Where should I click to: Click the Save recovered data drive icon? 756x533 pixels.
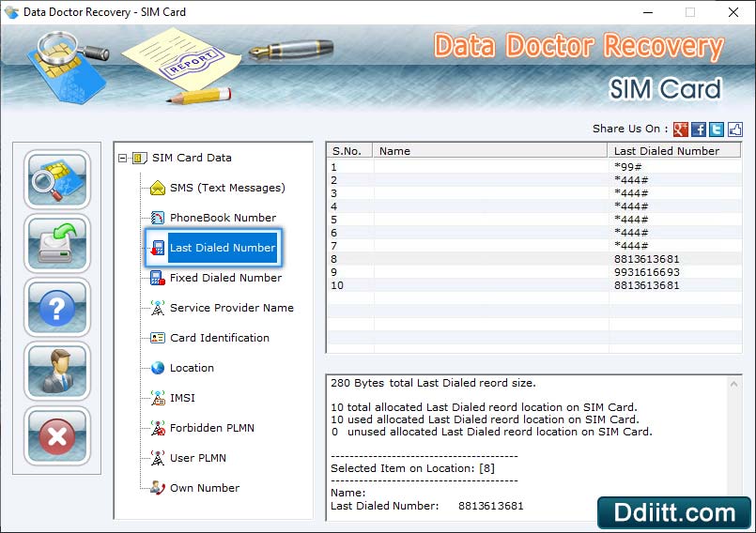tap(57, 243)
